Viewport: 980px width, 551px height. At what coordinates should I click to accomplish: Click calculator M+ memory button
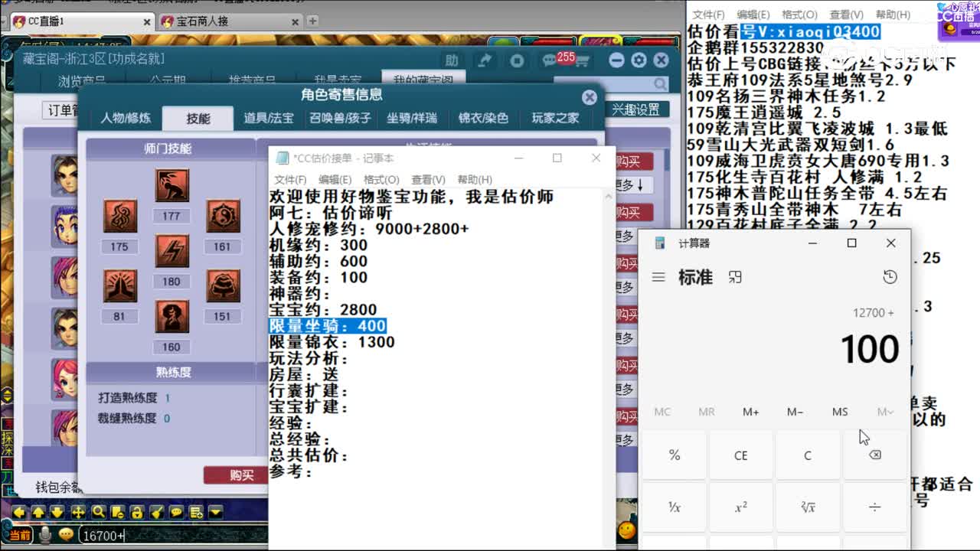[x=751, y=412]
